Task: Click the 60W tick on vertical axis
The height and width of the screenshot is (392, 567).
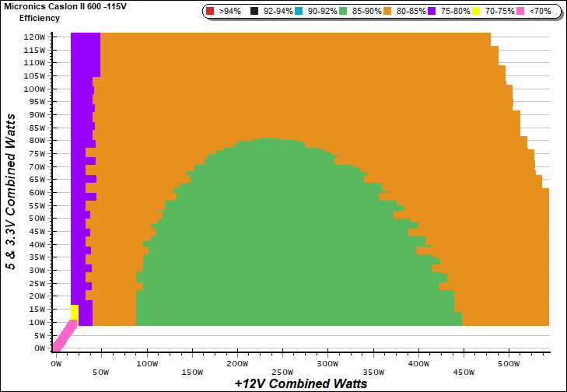Action: 35,193
